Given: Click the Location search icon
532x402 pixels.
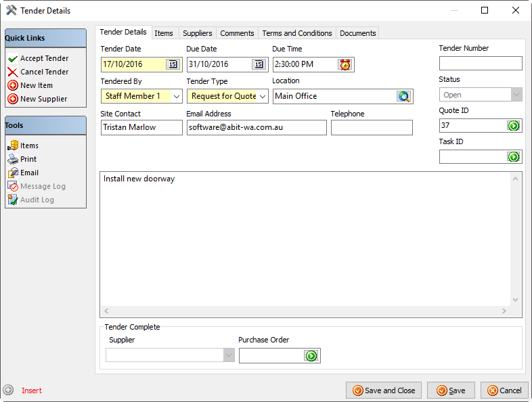Looking at the screenshot, I should tap(404, 96).
